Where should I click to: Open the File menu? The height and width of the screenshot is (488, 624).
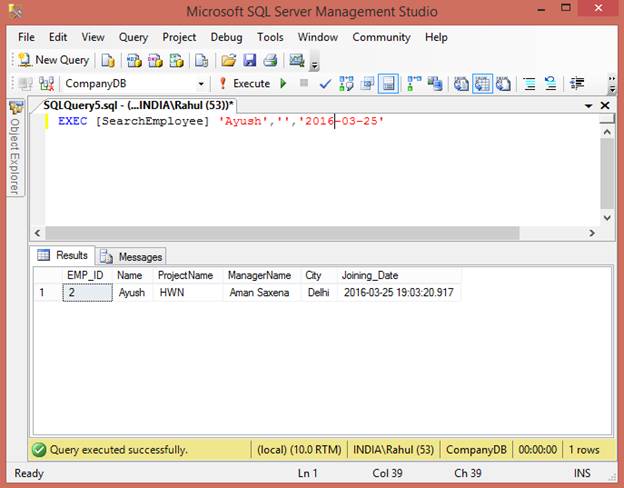coord(26,37)
